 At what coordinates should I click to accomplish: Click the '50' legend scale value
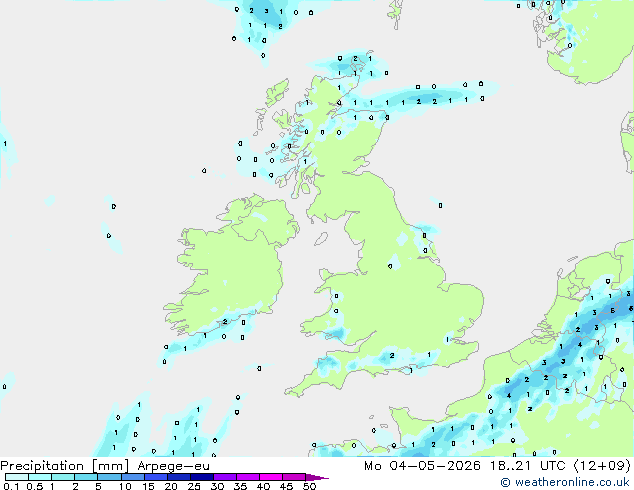(x=309, y=486)
